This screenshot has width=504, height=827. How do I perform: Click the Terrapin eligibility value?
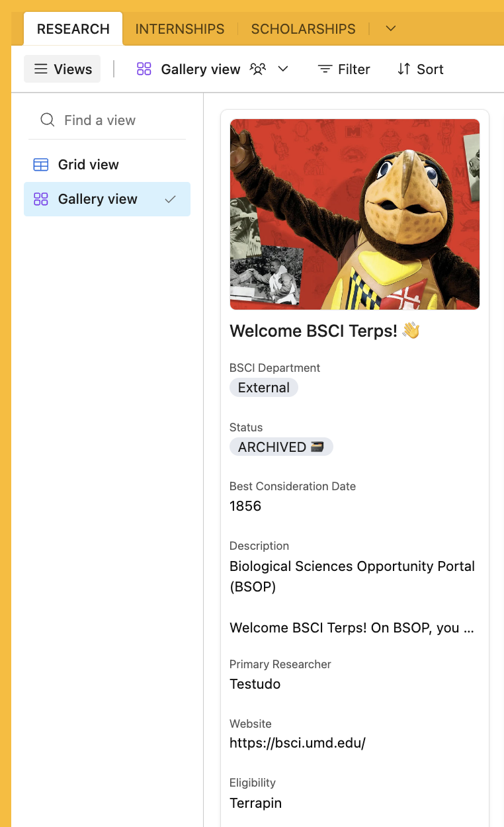(256, 803)
